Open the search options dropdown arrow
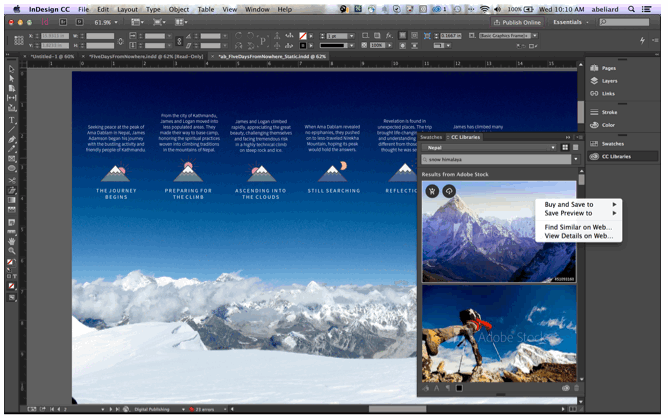The image size is (668, 418). click(x=576, y=159)
